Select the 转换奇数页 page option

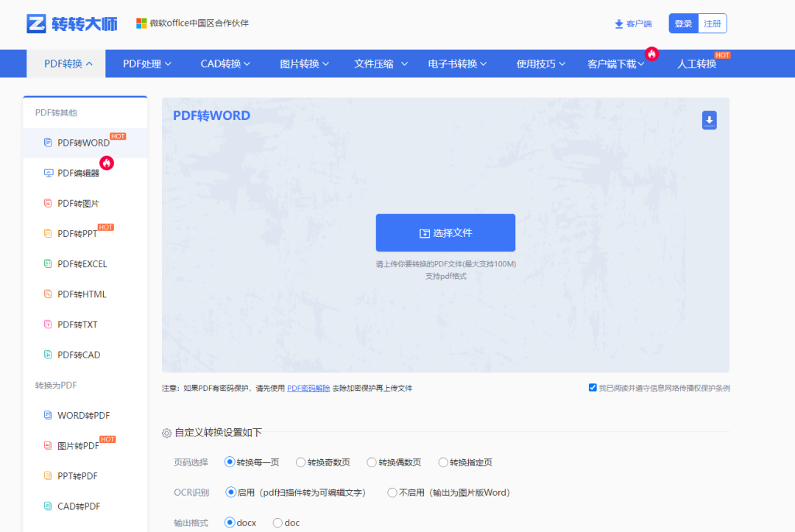click(302, 462)
